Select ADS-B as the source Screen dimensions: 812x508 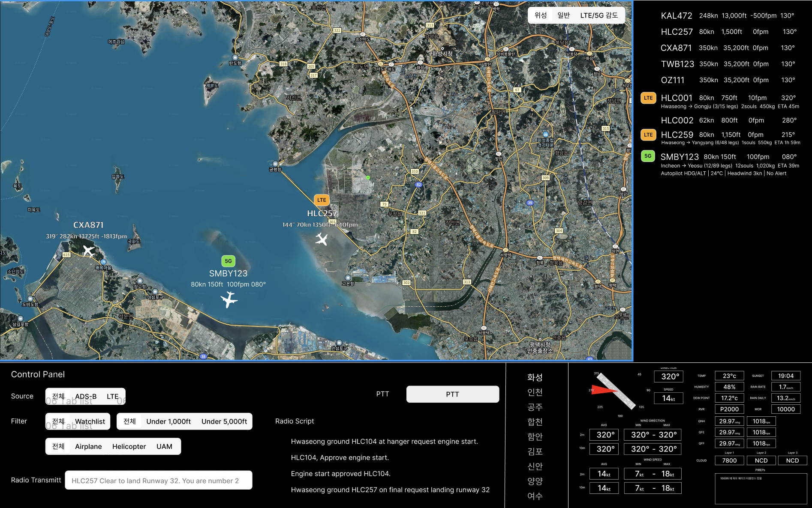point(86,396)
